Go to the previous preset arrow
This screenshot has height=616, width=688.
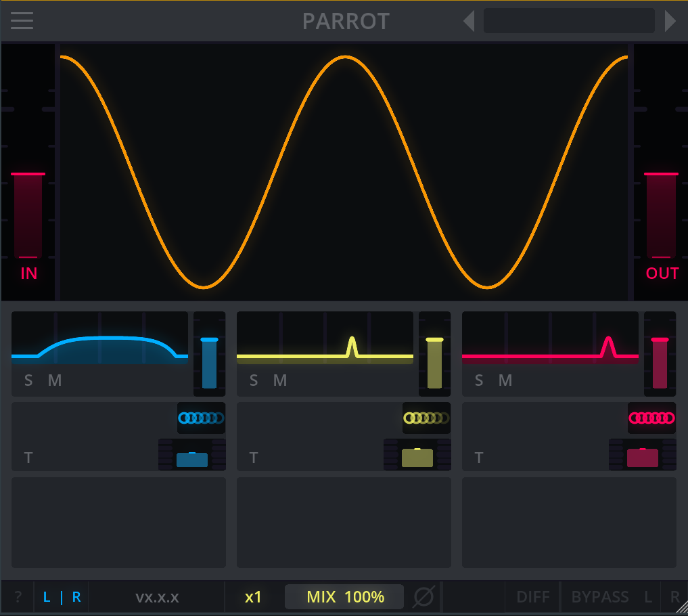pos(469,20)
